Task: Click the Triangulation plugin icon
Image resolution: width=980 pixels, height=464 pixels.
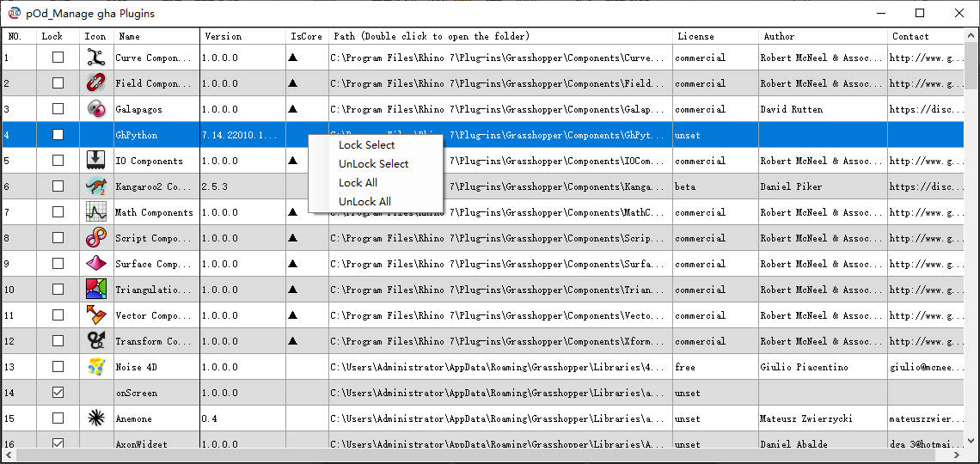Action: 95,290
